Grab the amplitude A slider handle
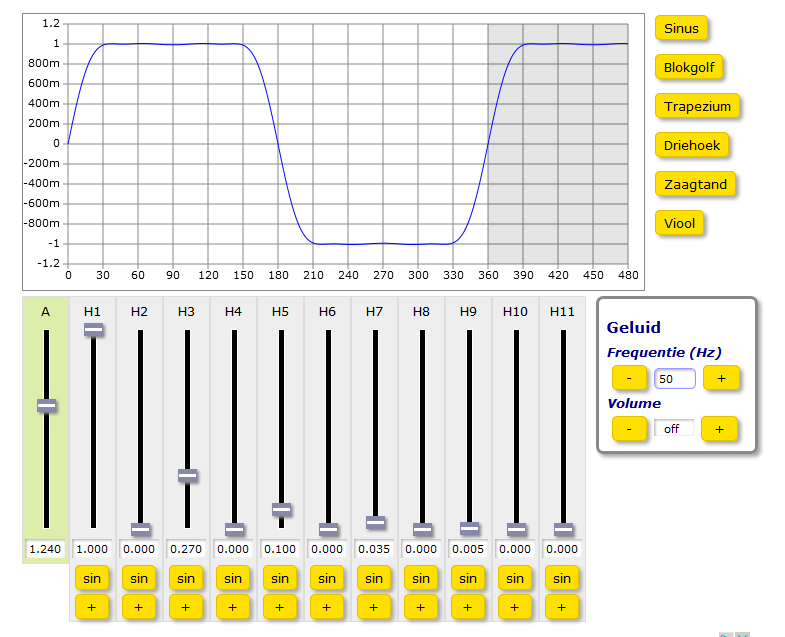This screenshot has width=785, height=637. click(x=47, y=405)
